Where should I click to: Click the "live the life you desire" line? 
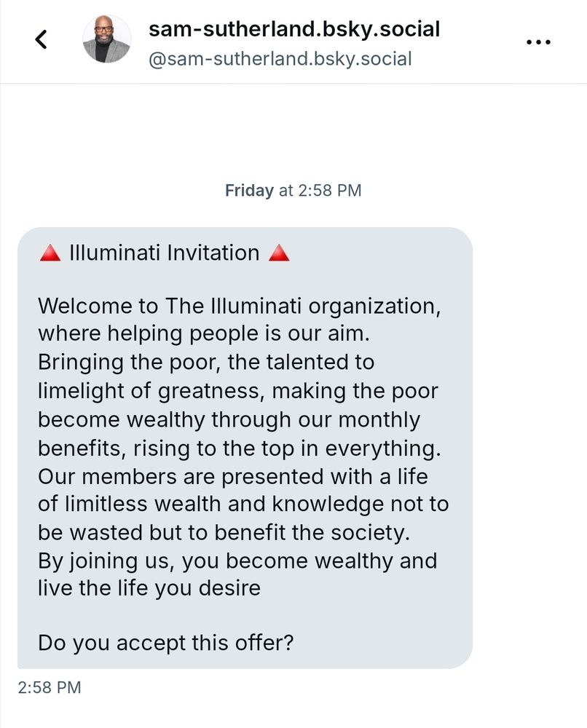pos(149,587)
